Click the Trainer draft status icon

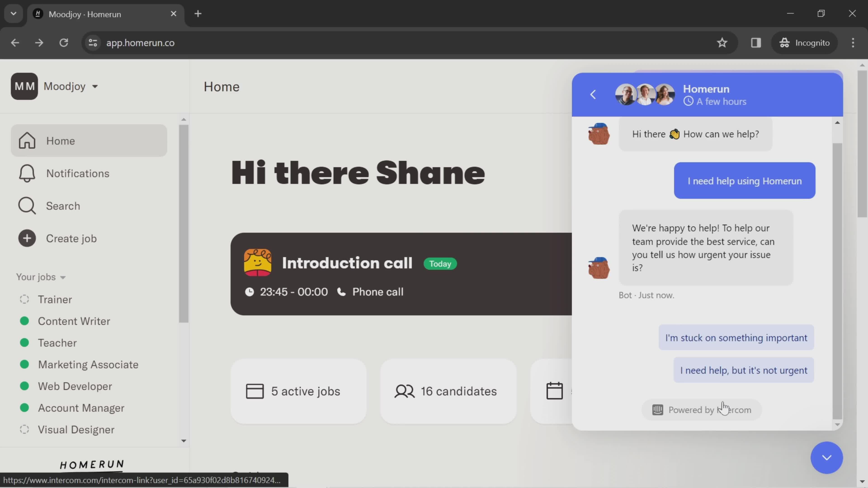[x=24, y=299]
